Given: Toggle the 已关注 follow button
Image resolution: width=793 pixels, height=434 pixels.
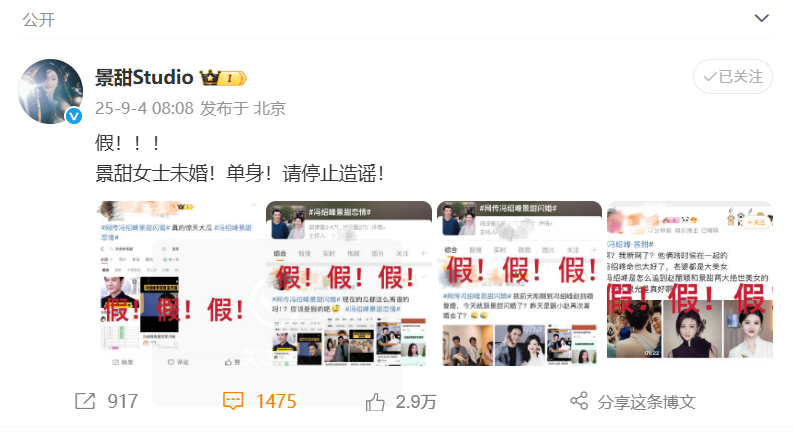Looking at the screenshot, I should 733,77.
